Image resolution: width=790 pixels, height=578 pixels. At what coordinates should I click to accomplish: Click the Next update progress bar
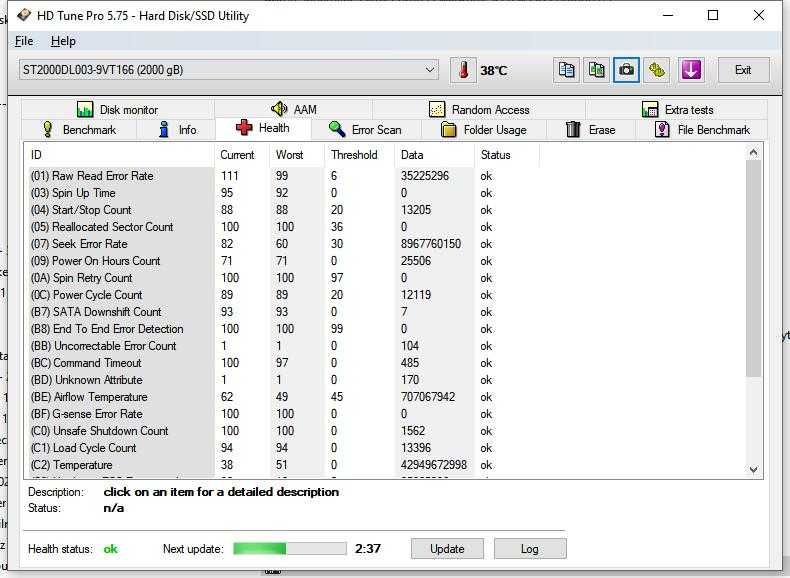290,548
